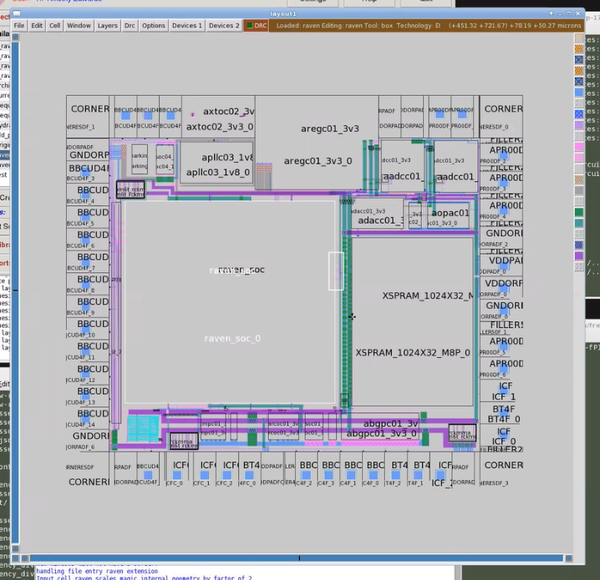
Task: Click the BBCUD4F_8 pad cell
Action: [88, 283]
